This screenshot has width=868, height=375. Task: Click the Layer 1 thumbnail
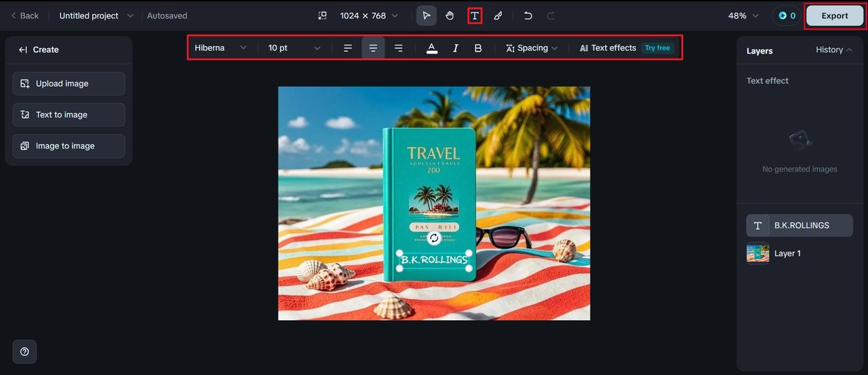(x=757, y=254)
